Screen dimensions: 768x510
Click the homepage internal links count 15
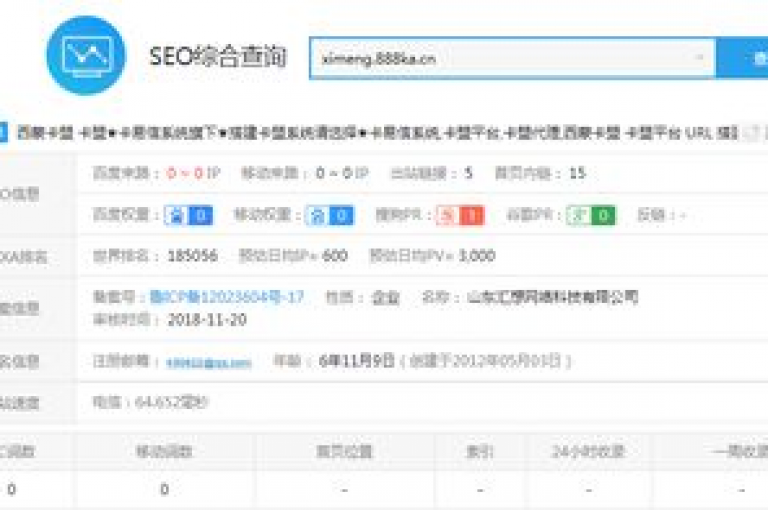(x=577, y=173)
